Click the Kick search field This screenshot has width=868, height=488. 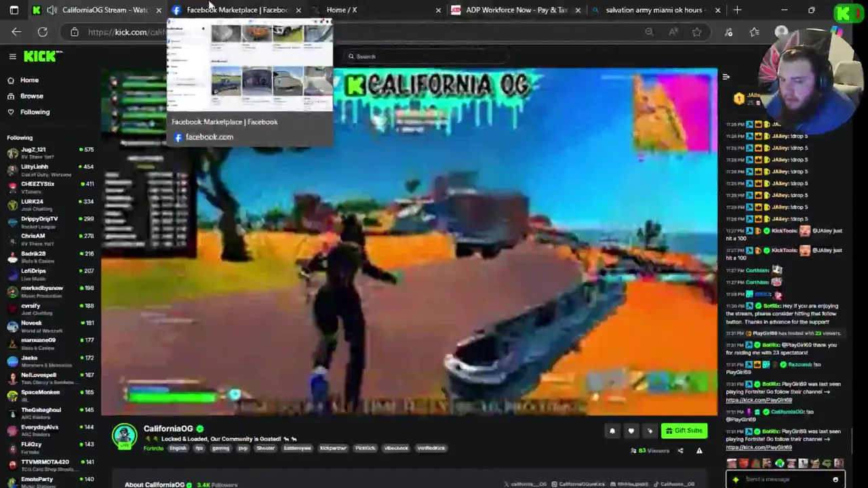(427, 56)
